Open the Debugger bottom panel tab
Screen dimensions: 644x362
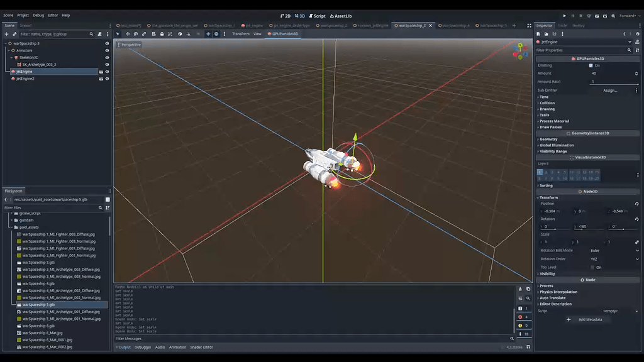pyautogui.click(x=143, y=347)
